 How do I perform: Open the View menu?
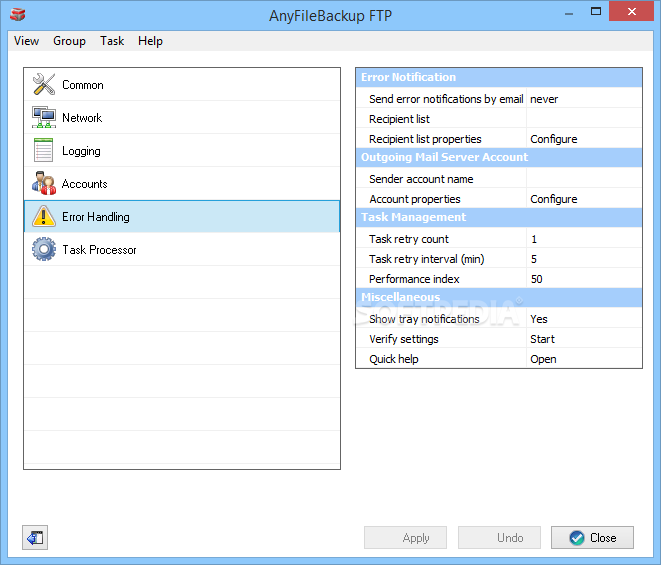[26, 41]
